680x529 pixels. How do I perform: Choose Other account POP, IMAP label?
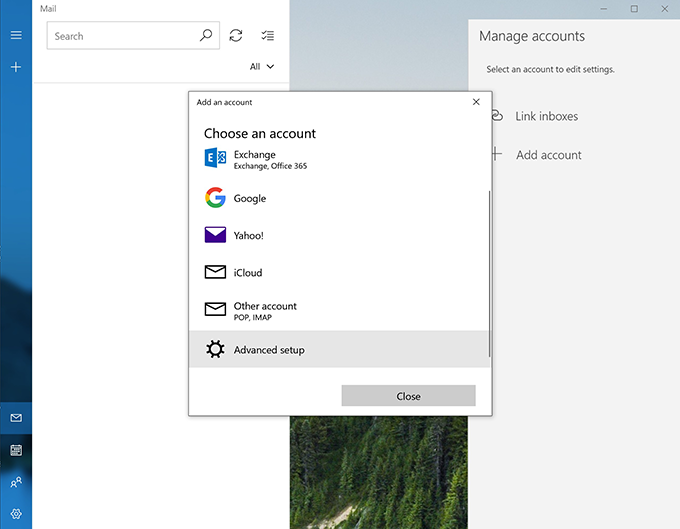(265, 311)
